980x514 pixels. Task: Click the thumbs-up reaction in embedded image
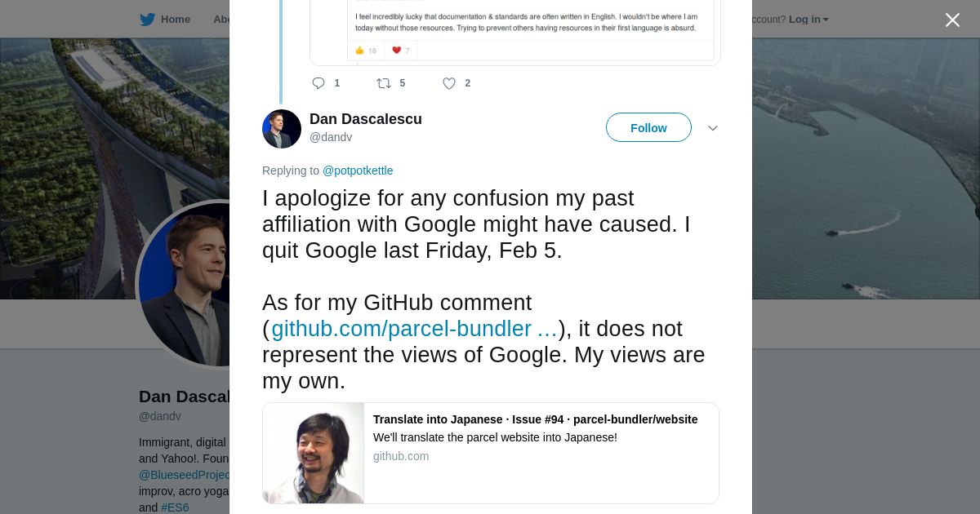[x=359, y=51]
